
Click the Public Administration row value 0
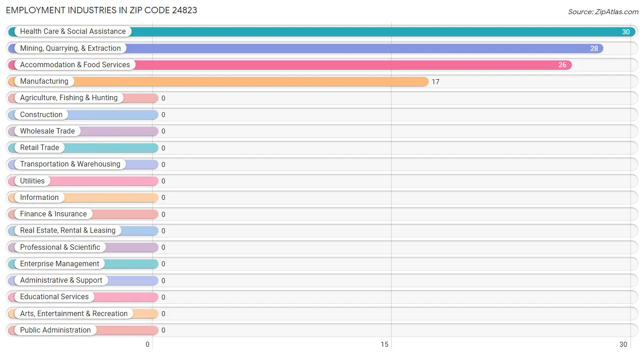click(163, 330)
